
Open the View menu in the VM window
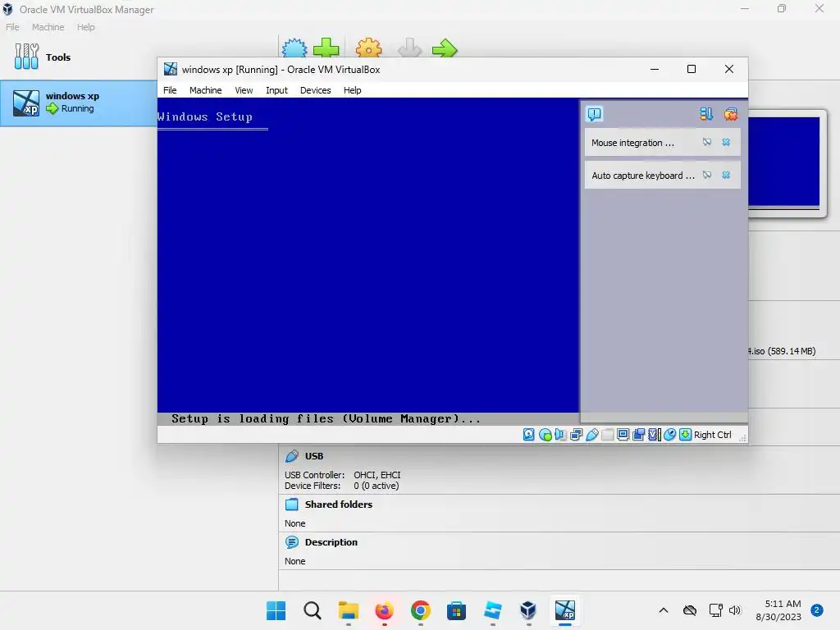pyautogui.click(x=244, y=90)
